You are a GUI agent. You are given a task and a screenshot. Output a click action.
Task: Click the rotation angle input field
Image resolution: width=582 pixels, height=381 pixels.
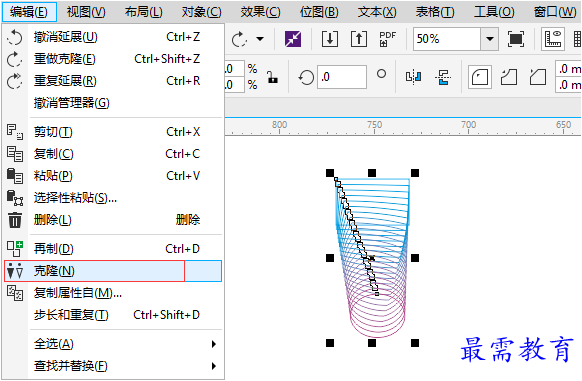pos(342,77)
